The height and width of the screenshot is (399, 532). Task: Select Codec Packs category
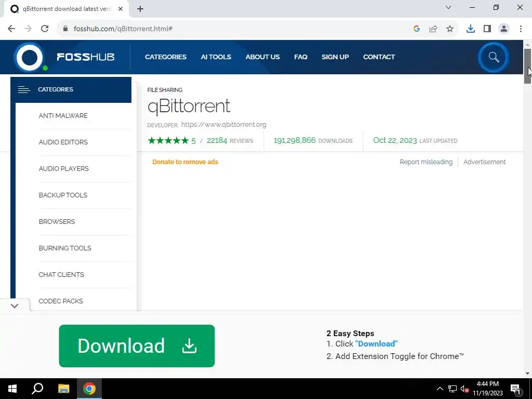click(61, 301)
